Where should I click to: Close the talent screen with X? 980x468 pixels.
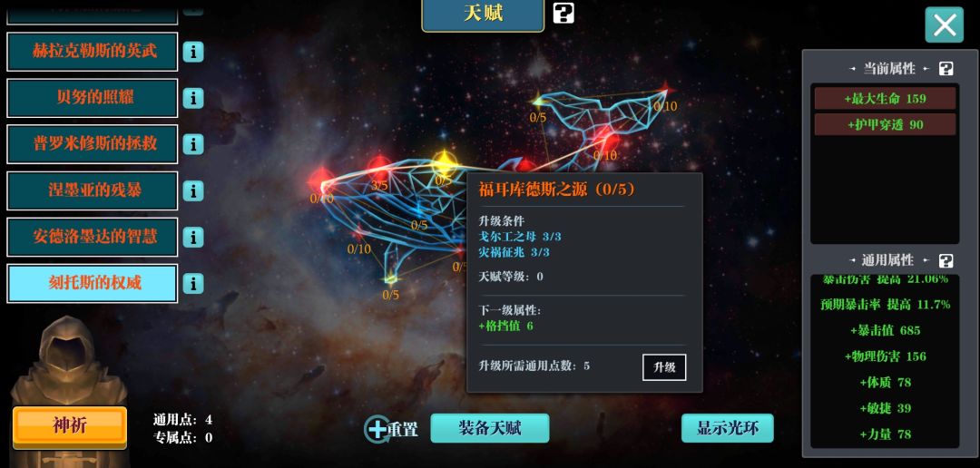coord(945,25)
